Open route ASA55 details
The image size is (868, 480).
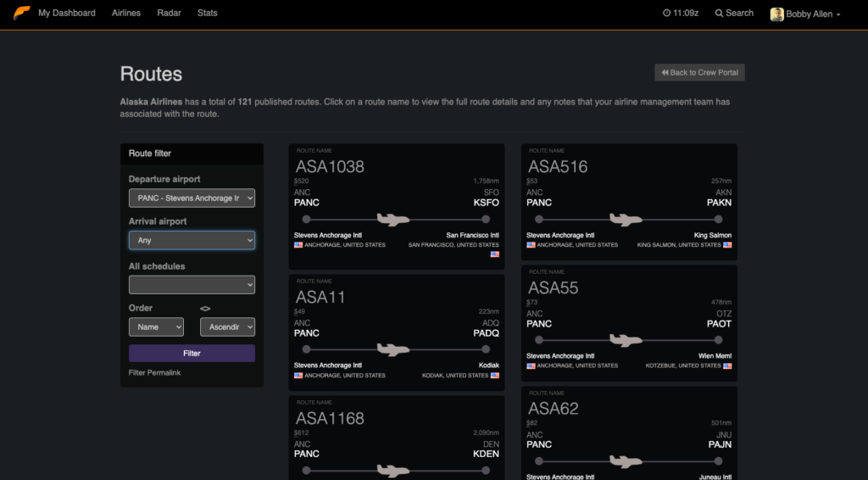(553, 287)
